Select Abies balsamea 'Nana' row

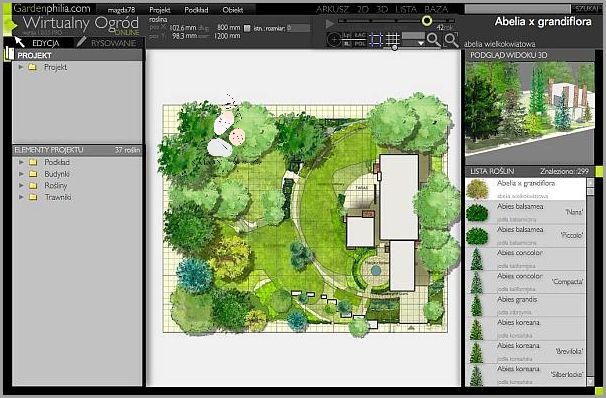click(526, 212)
